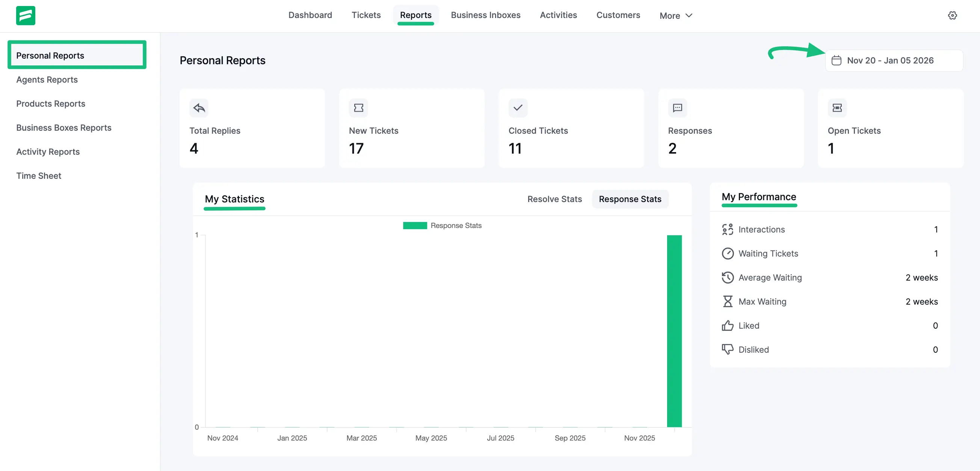
Task: Open settings via the gear icon
Action: (953, 15)
